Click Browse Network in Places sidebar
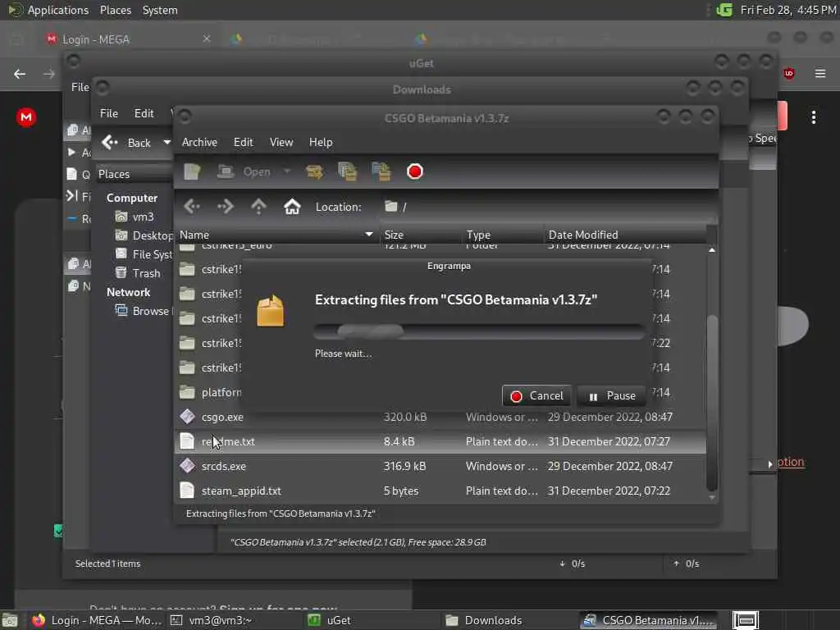 (143, 311)
